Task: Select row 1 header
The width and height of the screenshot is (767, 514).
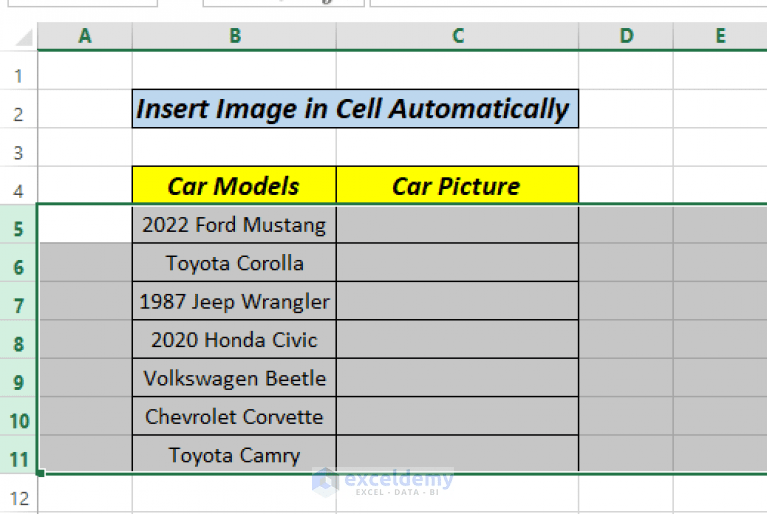Action: [x=19, y=70]
